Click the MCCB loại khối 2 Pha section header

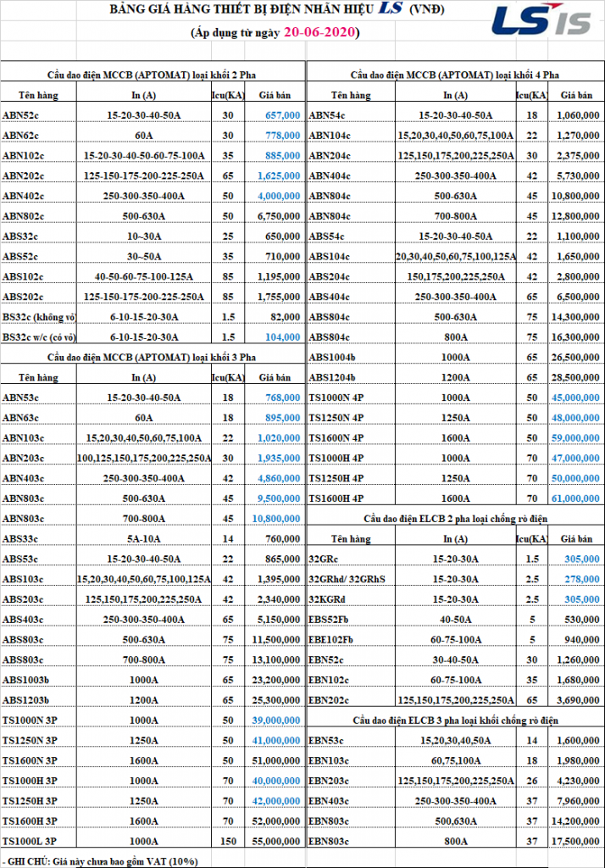[x=152, y=75]
